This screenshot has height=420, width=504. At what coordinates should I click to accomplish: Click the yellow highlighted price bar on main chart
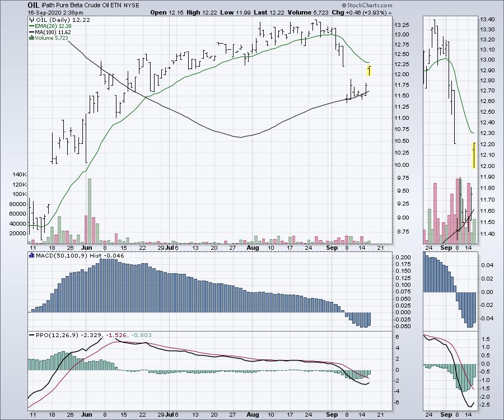[x=370, y=71]
